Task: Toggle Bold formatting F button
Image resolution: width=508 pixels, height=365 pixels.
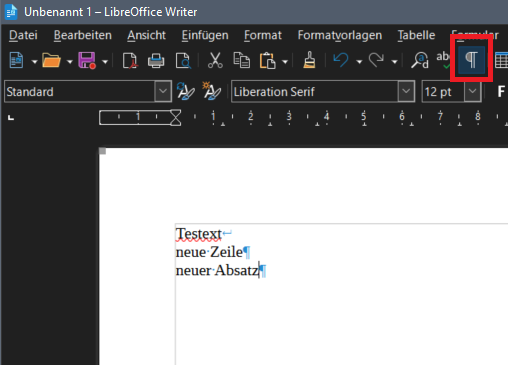Action: click(501, 91)
